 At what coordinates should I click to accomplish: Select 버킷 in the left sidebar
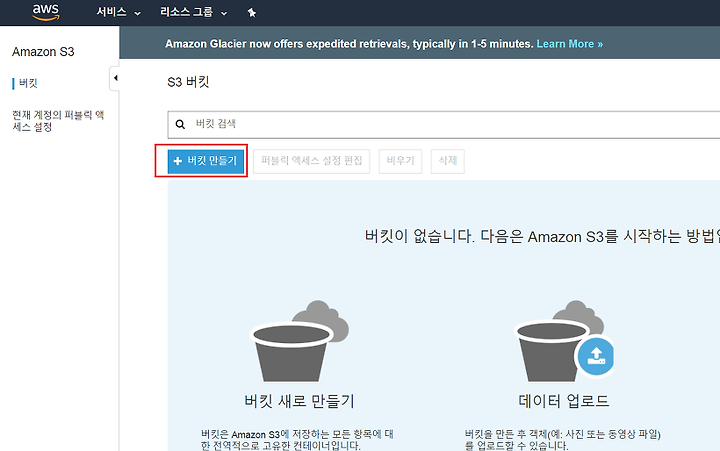(28, 83)
